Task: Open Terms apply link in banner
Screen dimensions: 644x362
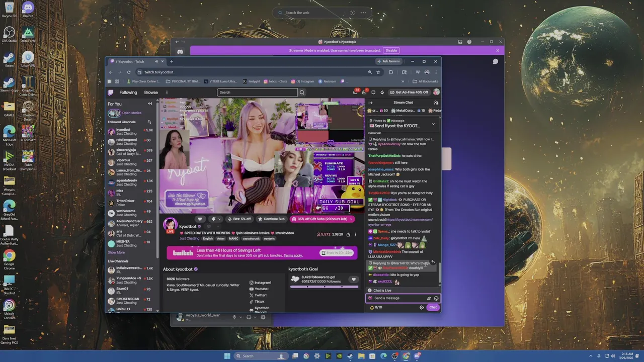Action: [293, 255]
